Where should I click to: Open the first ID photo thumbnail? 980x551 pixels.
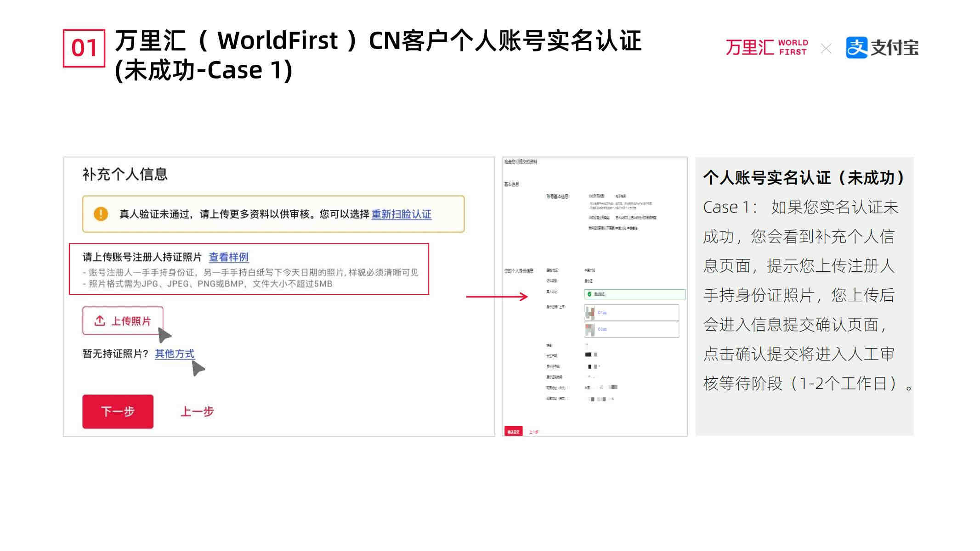tap(590, 313)
